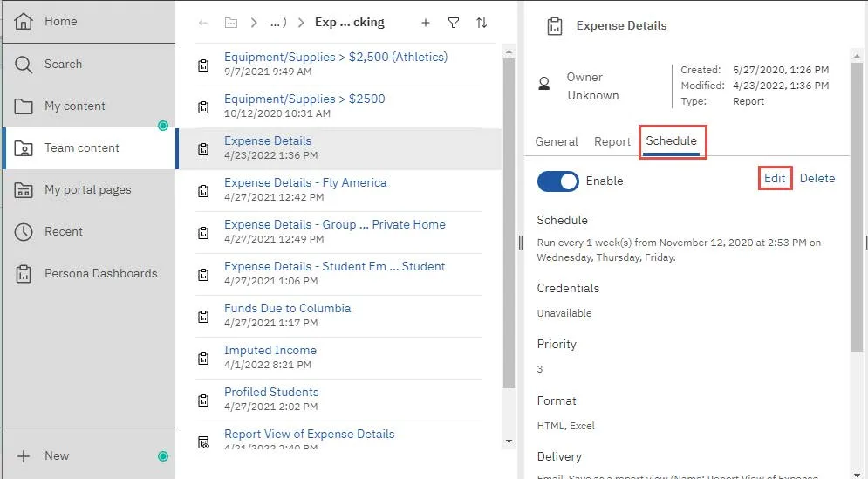This screenshot has height=479, width=868.
Task: Click the Search magnifier icon
Action: 24,65
